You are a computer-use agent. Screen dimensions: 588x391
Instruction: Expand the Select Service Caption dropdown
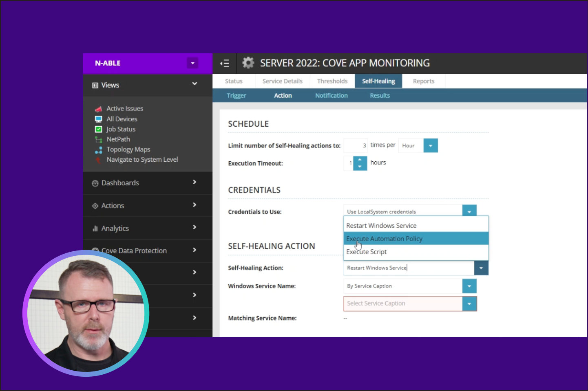[469, 304]
